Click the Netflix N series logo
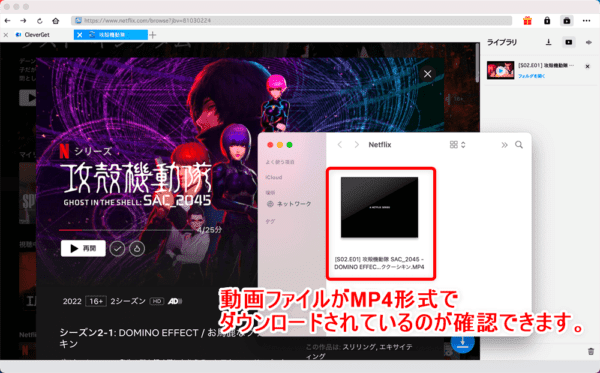600x373 pixels. pyautogui.click(x=64, y=151)
